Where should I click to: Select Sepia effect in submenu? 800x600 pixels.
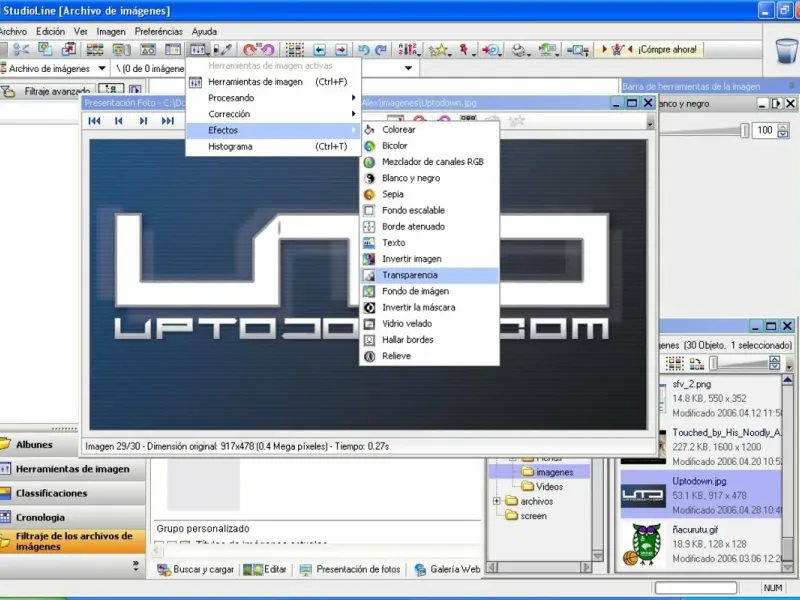[430, 194]
